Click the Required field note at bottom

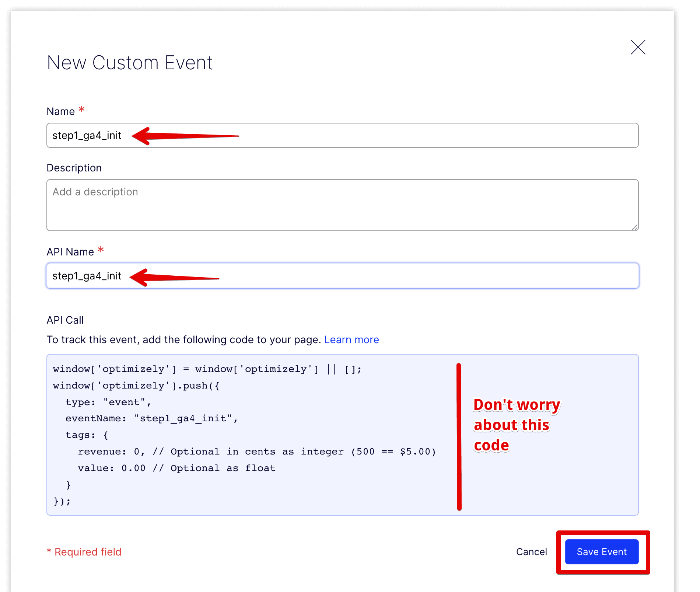pos(84,552)
